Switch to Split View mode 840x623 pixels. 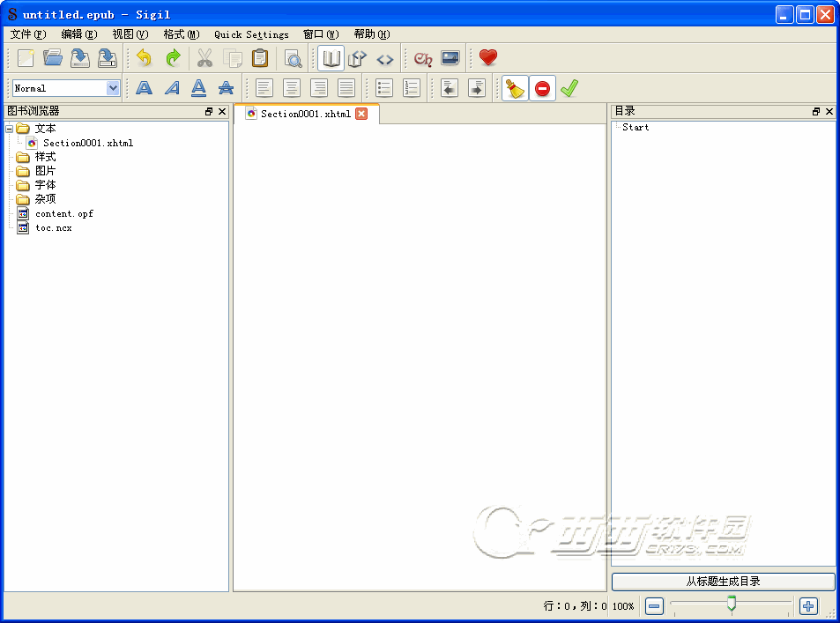coord(357,59)
